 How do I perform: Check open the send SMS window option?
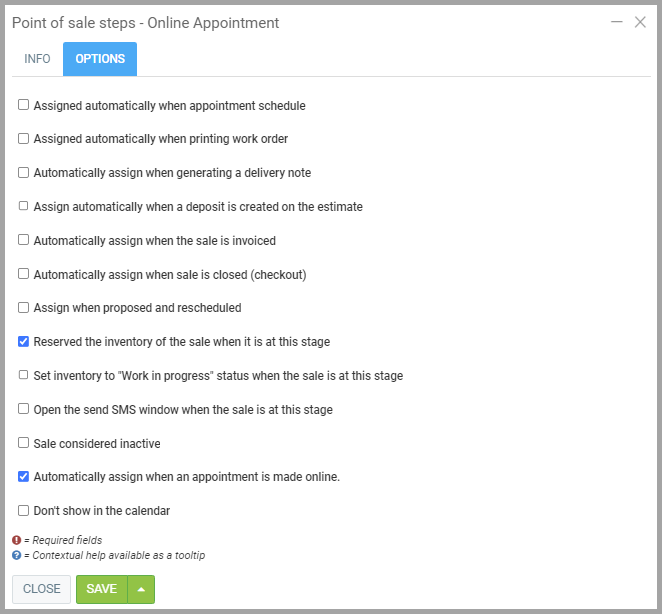pos(24,410)
